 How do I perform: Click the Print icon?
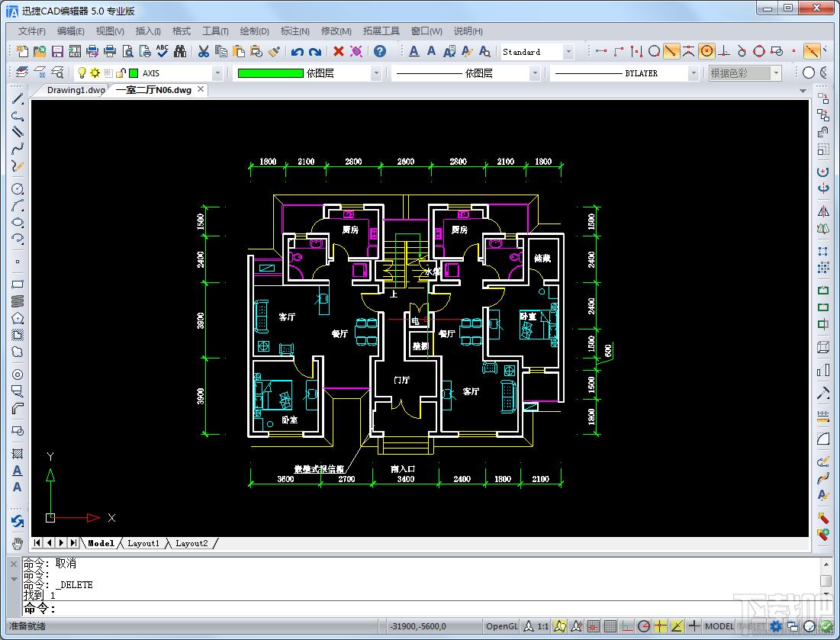[x=110, y=51]
